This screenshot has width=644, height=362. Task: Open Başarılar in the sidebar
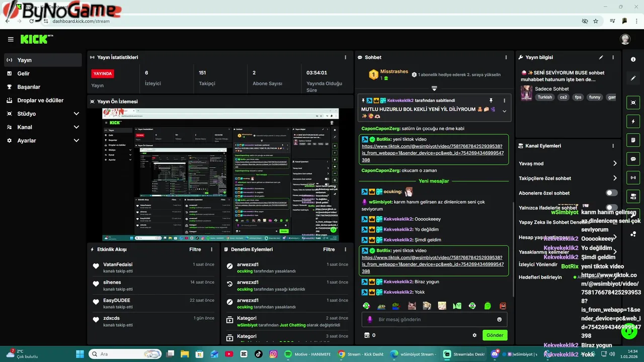43,87
